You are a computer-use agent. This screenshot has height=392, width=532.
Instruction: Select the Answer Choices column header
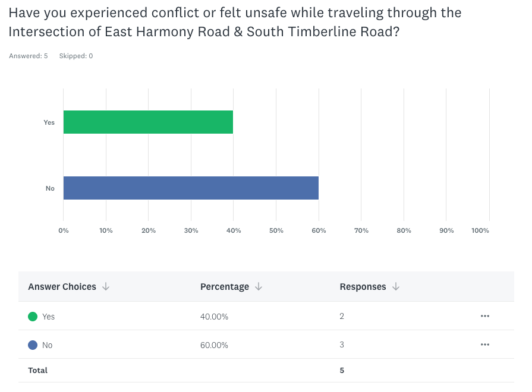click(x=62, y=287)
